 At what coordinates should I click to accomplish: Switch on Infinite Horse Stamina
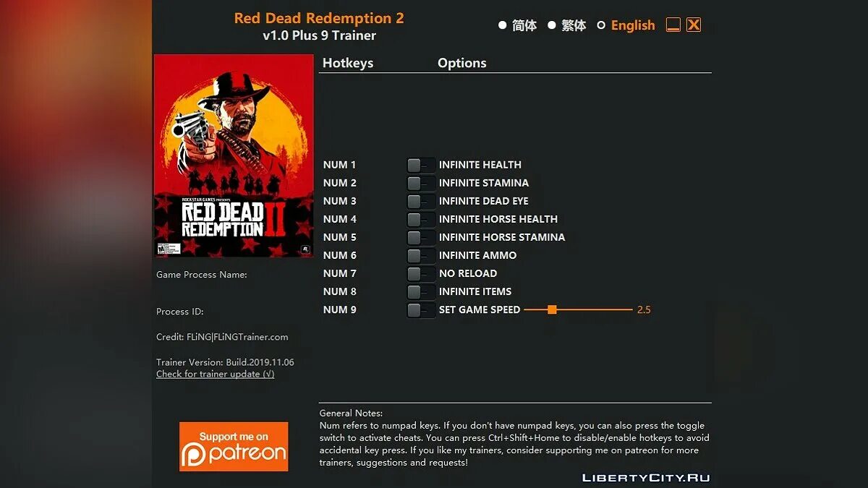click(x=421, y=238)
